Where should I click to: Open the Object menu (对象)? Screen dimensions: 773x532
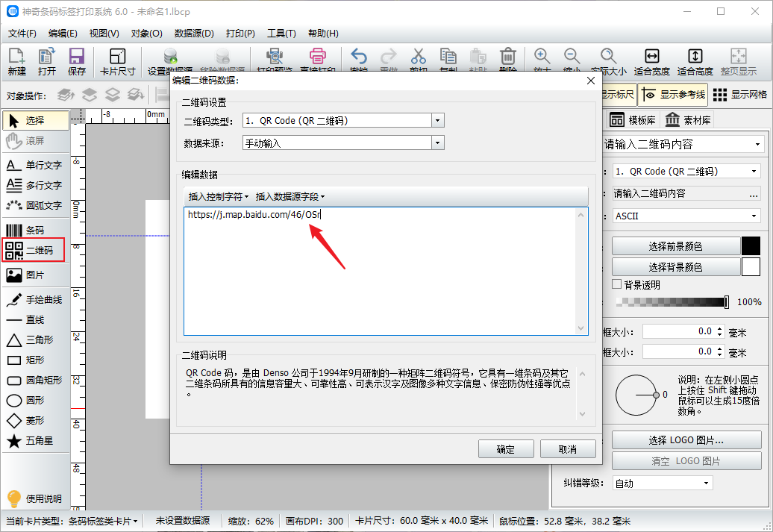[146, 34]
